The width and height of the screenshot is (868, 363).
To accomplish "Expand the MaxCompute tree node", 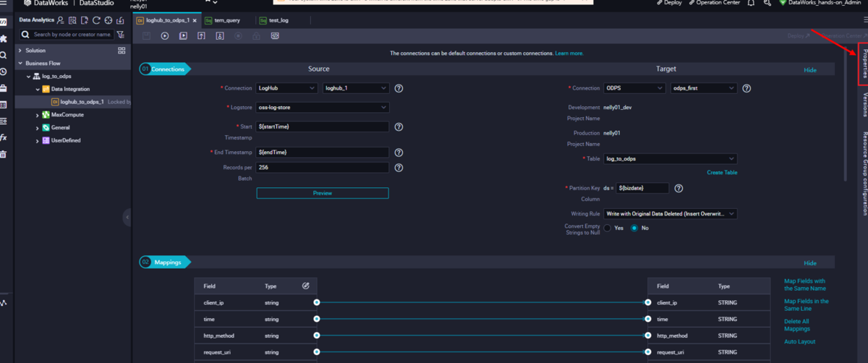I will pos(38,115).
